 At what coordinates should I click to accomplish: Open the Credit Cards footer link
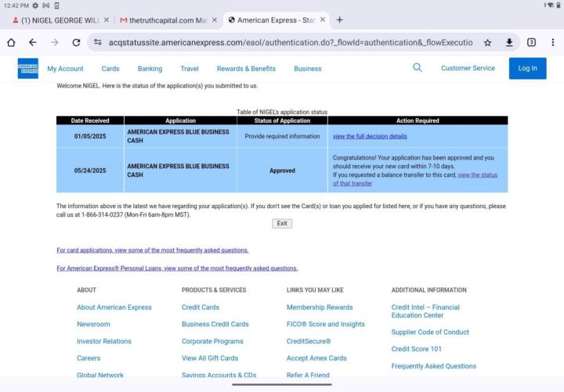click(x=201, y=307)
